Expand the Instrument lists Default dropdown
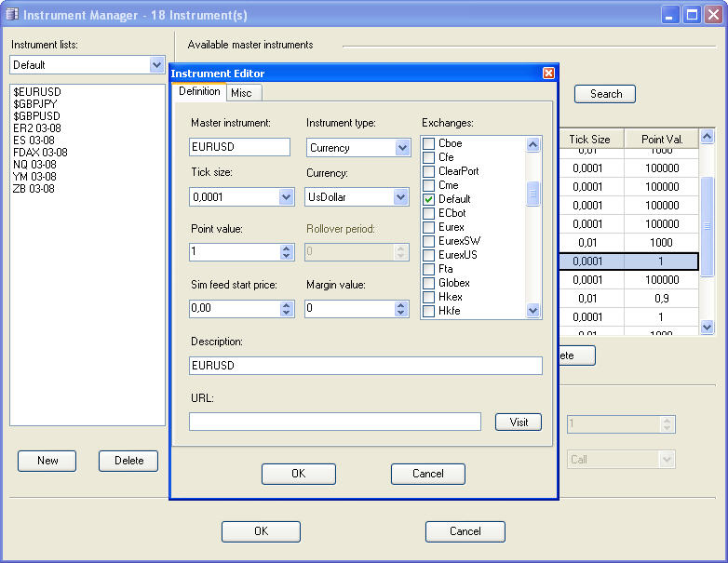This screenshot has height=563, width=728. click(x=156, y=65)
